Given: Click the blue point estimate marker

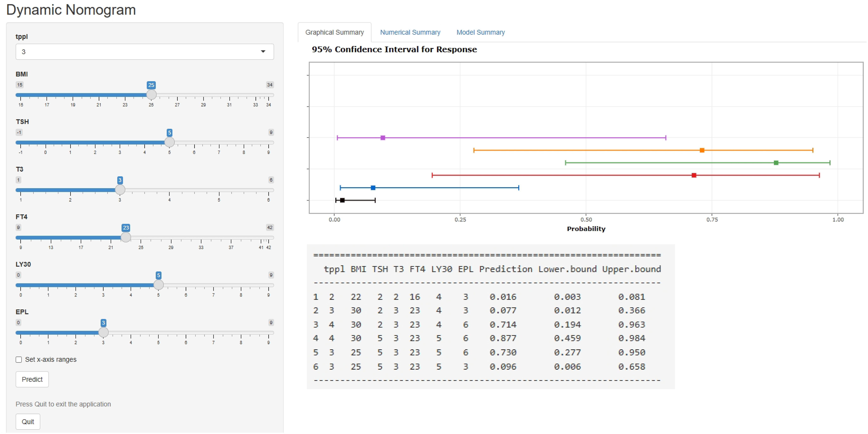Looking at the screenshot, I should 373,188.
